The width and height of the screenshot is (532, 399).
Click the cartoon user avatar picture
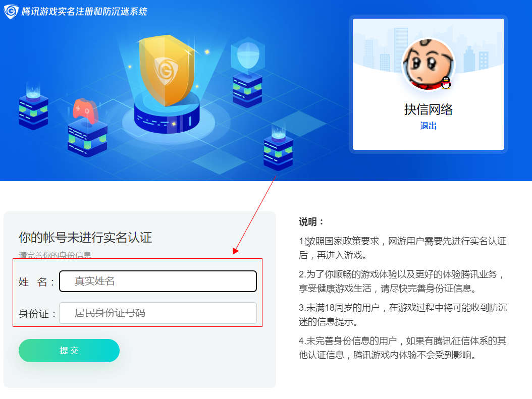[x=428, y=65]
